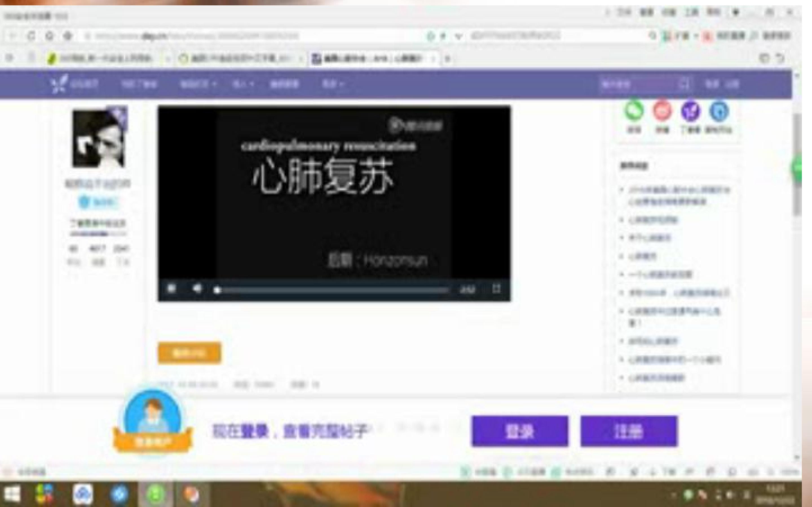The image size is (812, 507).
Task: Click the poster's avatar thumbnail
Action: tap(98, 139)
